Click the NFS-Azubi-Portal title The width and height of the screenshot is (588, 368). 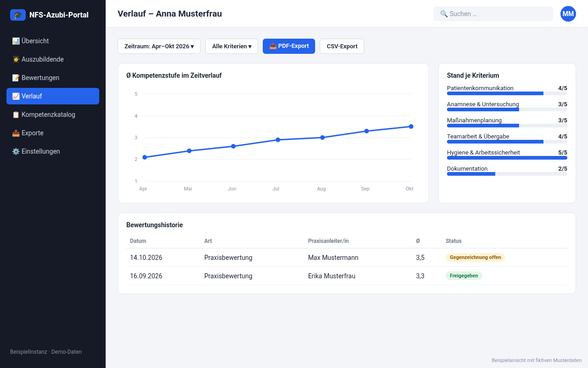[59, 15]
